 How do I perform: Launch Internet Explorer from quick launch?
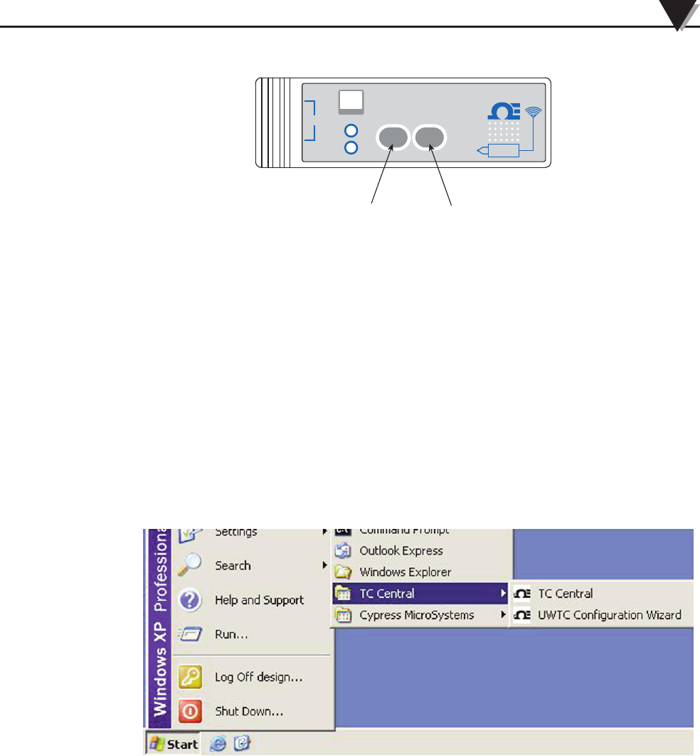click(218, 744)
